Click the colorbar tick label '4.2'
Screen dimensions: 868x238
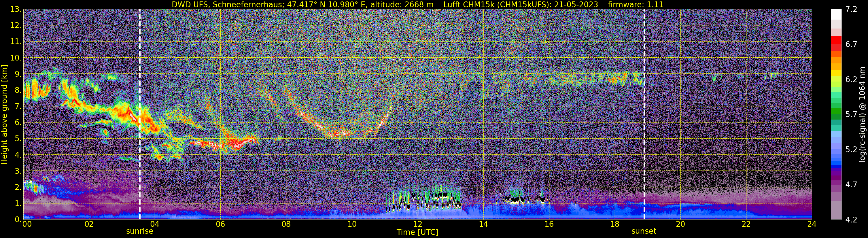click(851, 220)
